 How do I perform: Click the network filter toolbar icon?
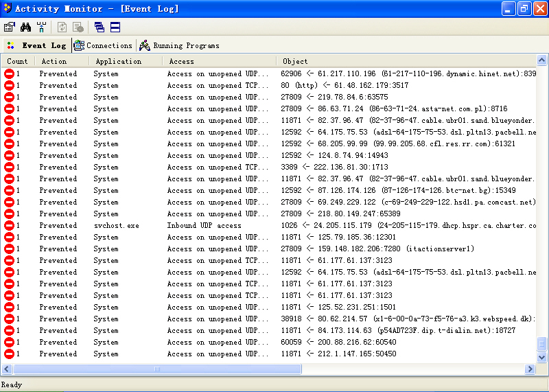[x=41, y=27]
